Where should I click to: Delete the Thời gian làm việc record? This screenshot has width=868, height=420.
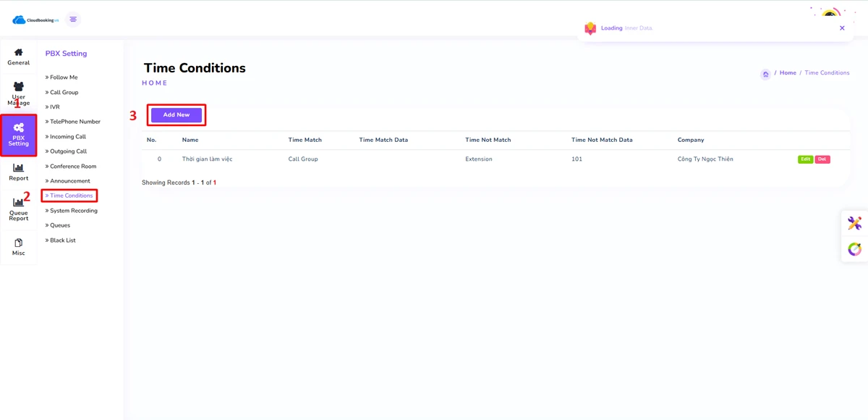[822, 159]
